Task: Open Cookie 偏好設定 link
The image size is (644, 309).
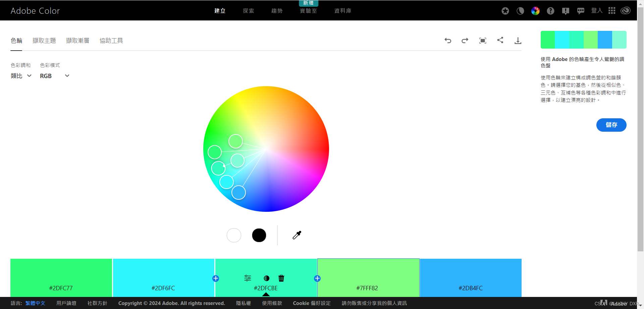Action: (312, 303)
